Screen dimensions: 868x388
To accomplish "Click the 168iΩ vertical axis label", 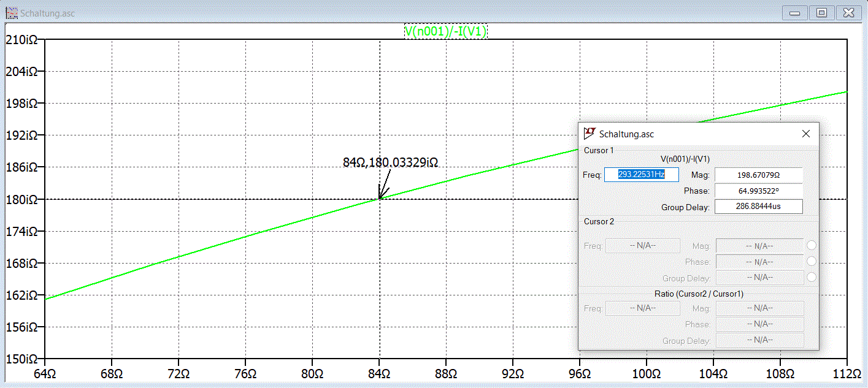I will tap(22, 263).
